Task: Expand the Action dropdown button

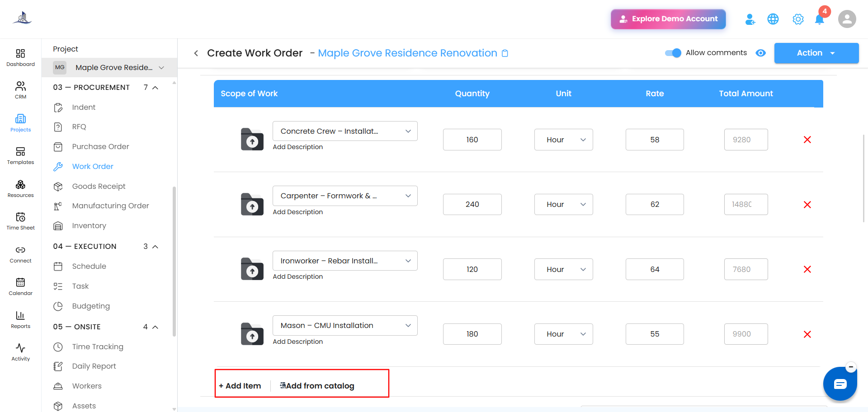Action: (x=816, y=53)
